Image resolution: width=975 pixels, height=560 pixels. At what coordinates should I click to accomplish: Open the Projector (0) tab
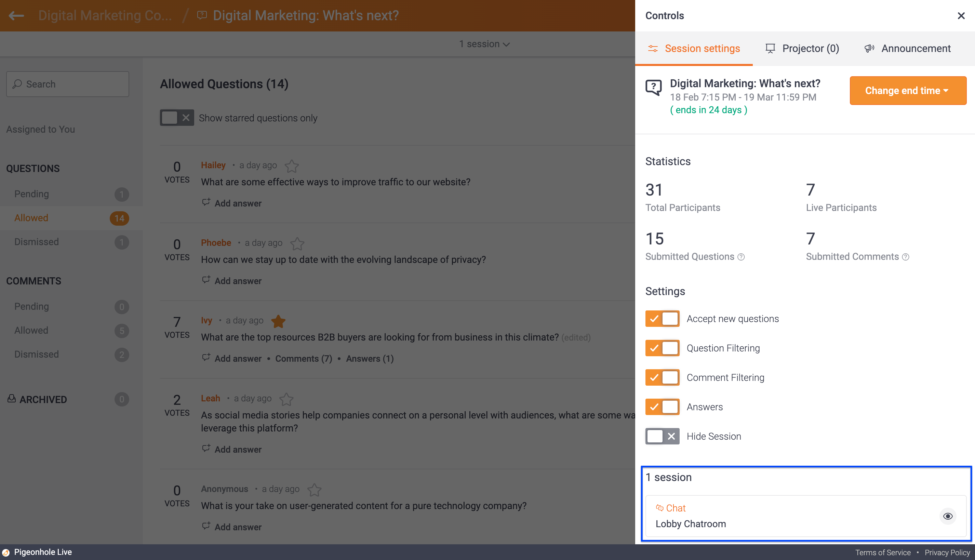(x=802, y=49)
